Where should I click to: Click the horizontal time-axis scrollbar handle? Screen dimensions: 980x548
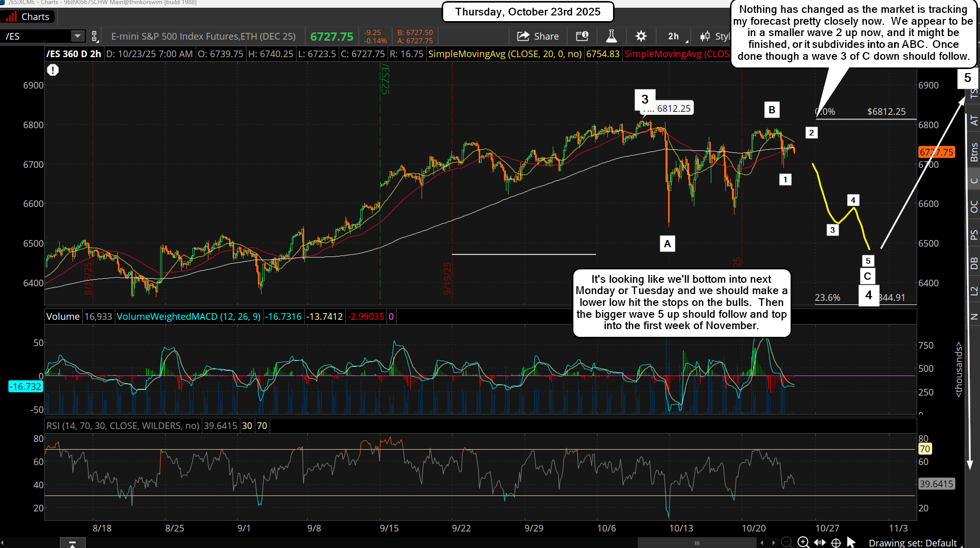click(697, 543)
